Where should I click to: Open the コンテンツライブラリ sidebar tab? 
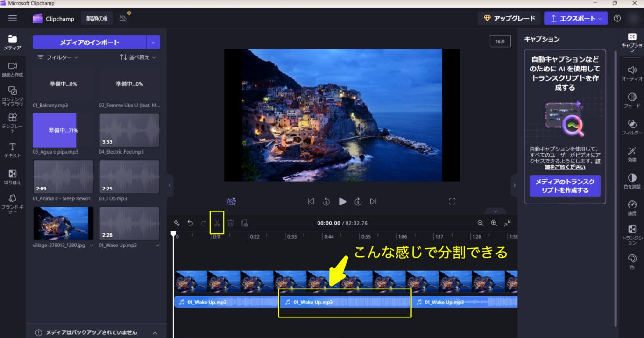pos(13,96)
